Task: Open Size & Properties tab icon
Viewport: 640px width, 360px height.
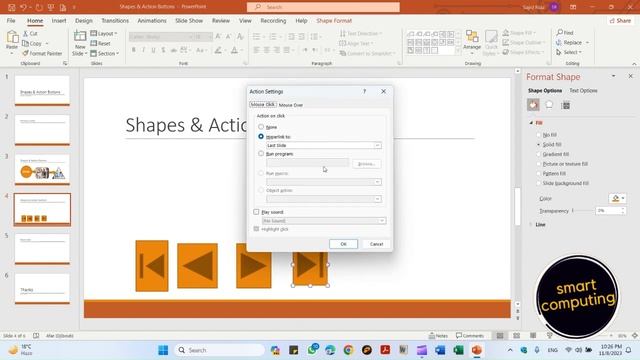Action: [x=565, y=105]
